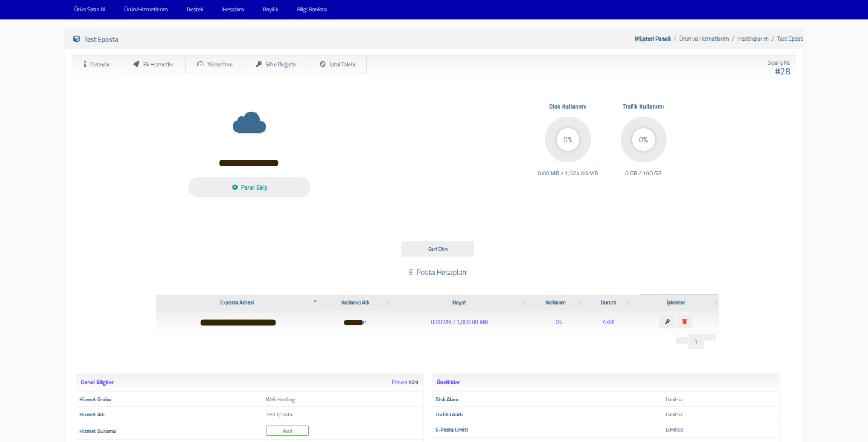Viewport: 868px width, 442px height.
Task: Sort the table by E-posta Adresi column
Action: point(237,302)
